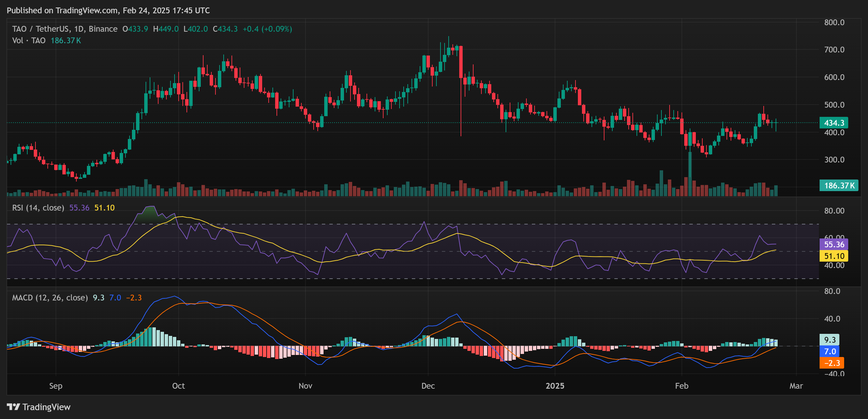
Task: Click the green 434.3 price label
Action: (834, 123)
